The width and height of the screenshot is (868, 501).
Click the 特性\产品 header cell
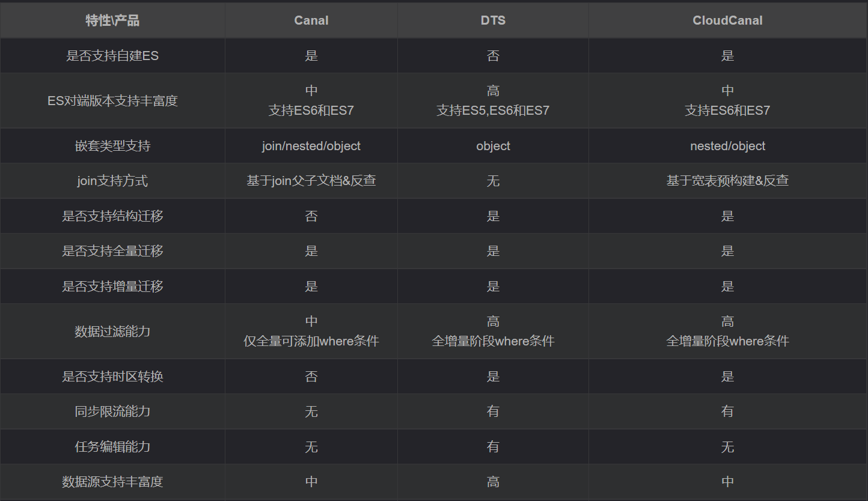pyautogui.click(x=112, y=20)
